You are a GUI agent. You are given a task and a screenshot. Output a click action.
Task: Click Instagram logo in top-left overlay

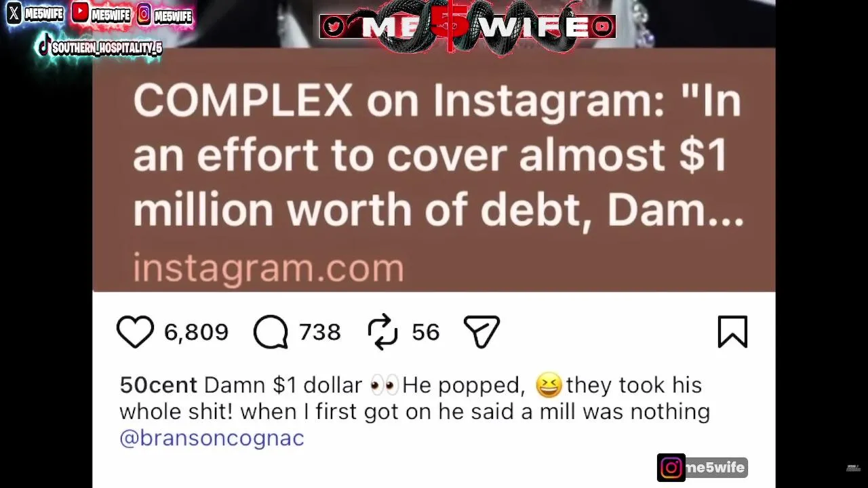click(144, 14)
